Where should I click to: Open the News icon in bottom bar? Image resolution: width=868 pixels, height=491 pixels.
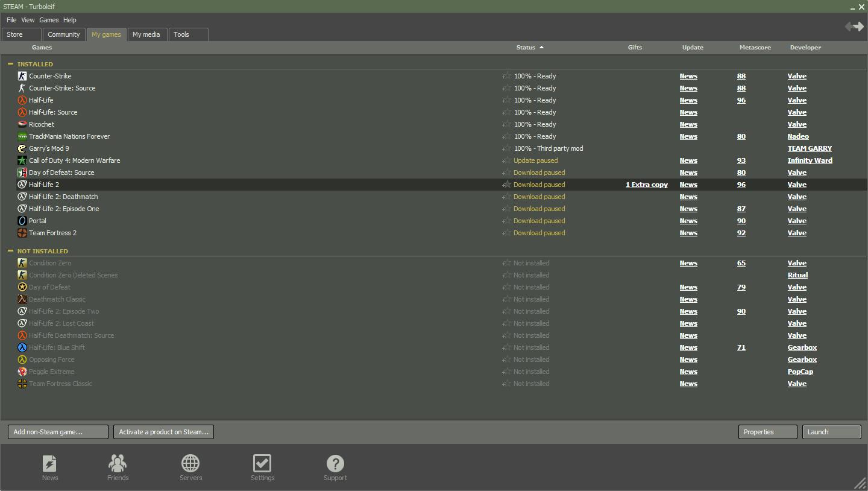pos(50,463)
